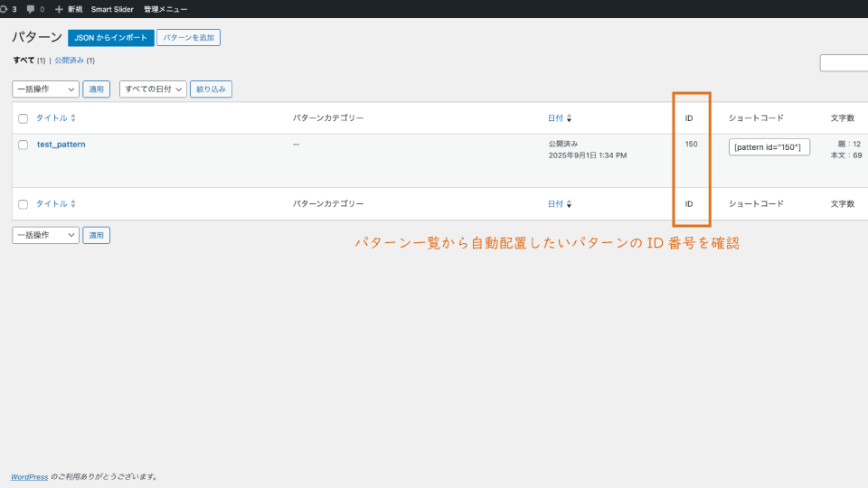
Task: Open Smart Slider admin bar menu
Action: click(112, 9)
